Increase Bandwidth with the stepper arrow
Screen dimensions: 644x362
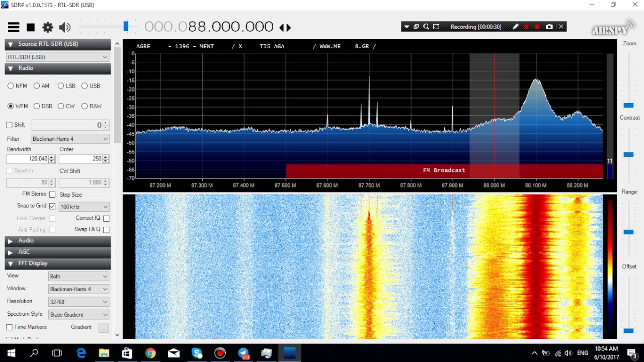point(51,157)
